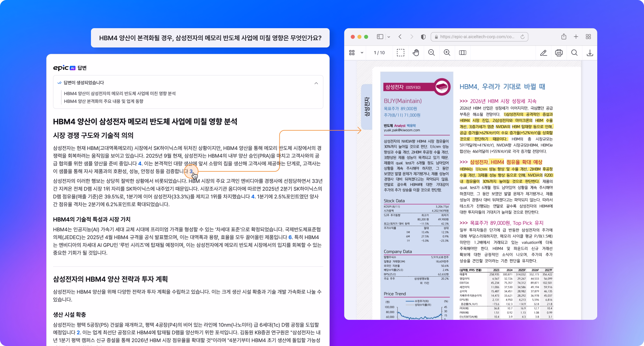
Task: Open the annotate pencil tool
Action: tap(543, 53)
